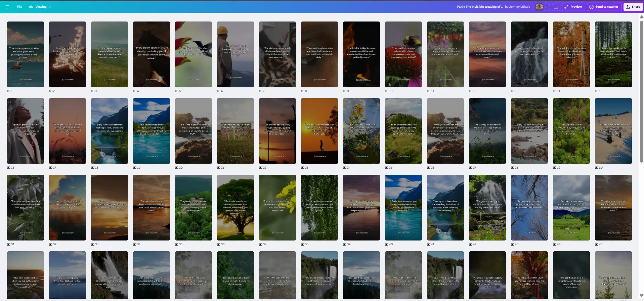Select page 9 thumbnail with orange flame

(361, 54)
